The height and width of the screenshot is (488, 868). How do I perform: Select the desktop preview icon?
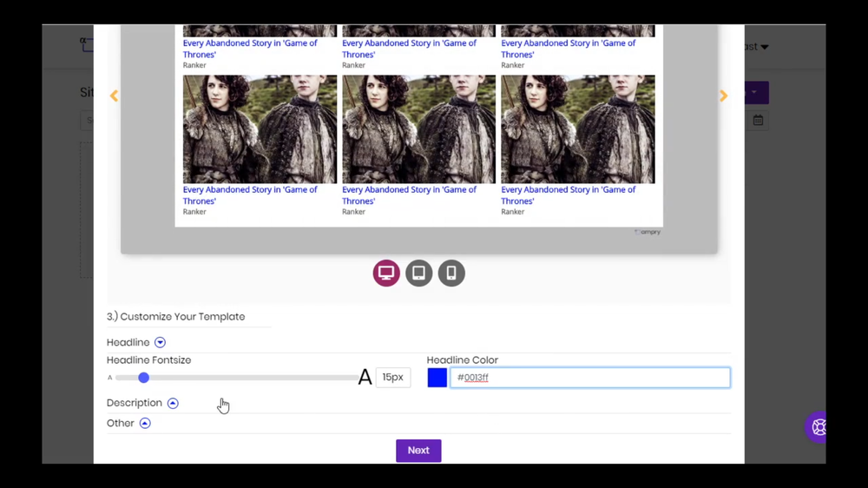[386, 273]
